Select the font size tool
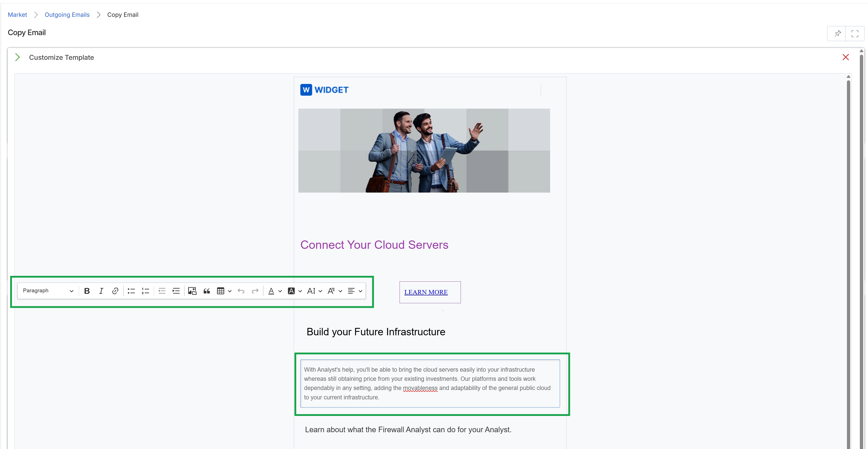Screen dimensions: 868x449 311,291
